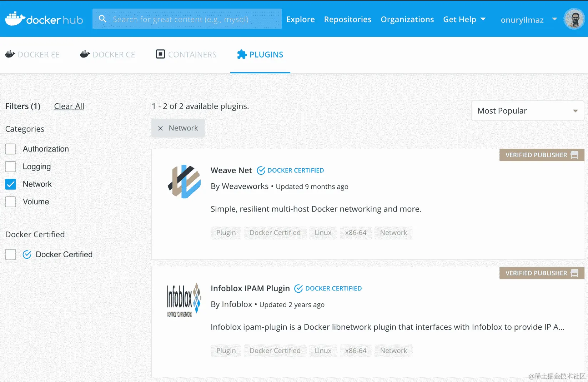
Task: Switch to the DOCKER CE tab
Action: pos(107,55)
